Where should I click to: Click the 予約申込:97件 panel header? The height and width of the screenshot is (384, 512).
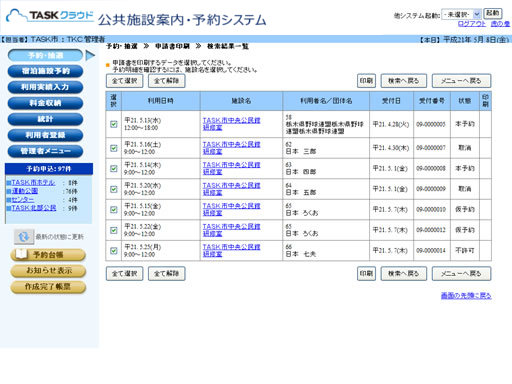pos(49,169)
